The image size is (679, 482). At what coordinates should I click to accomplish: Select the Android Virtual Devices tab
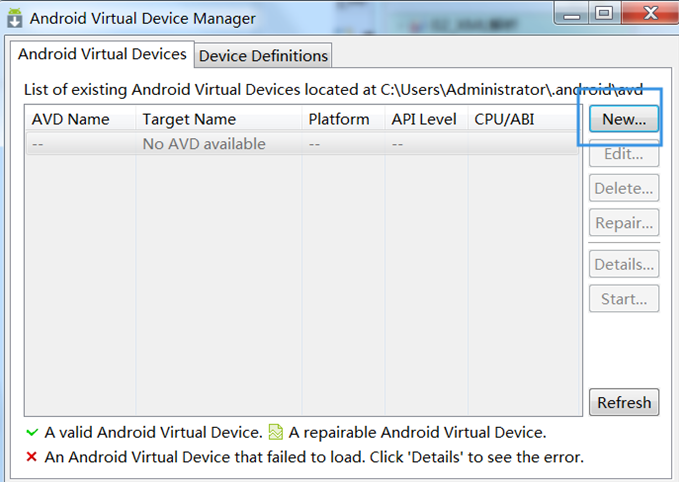(102, 54)
